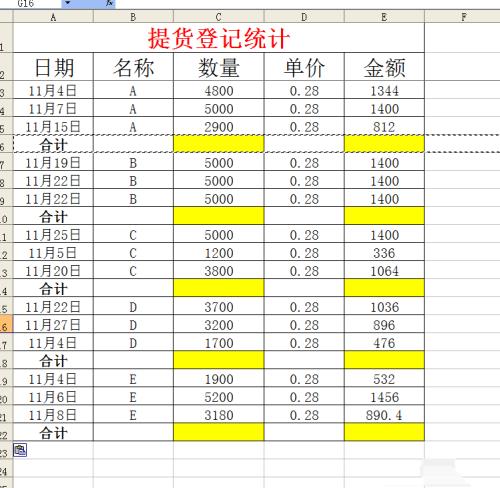500x488 pixels.
Task: Click the cell with quantity 5200
Action: (x=219, y=396)
